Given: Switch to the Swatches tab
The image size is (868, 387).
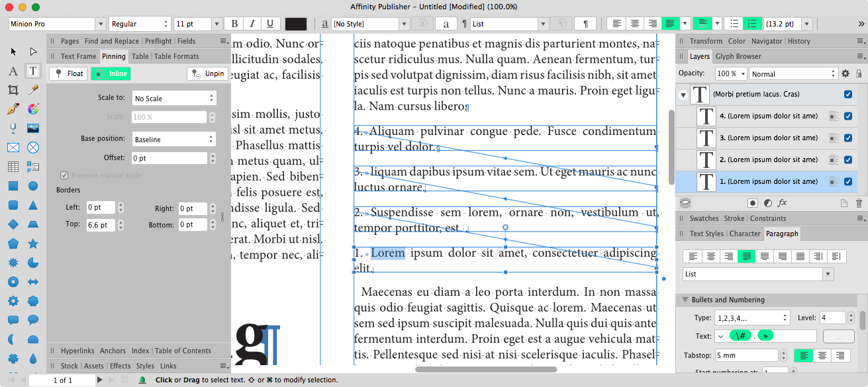Looking at the screenshot, I should 704,218.
